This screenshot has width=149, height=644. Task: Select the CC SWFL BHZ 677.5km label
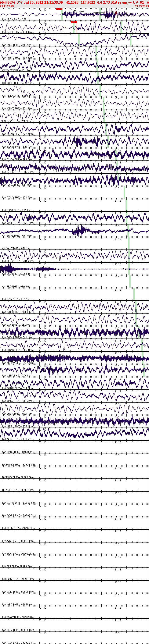click(x=17, y=236)
